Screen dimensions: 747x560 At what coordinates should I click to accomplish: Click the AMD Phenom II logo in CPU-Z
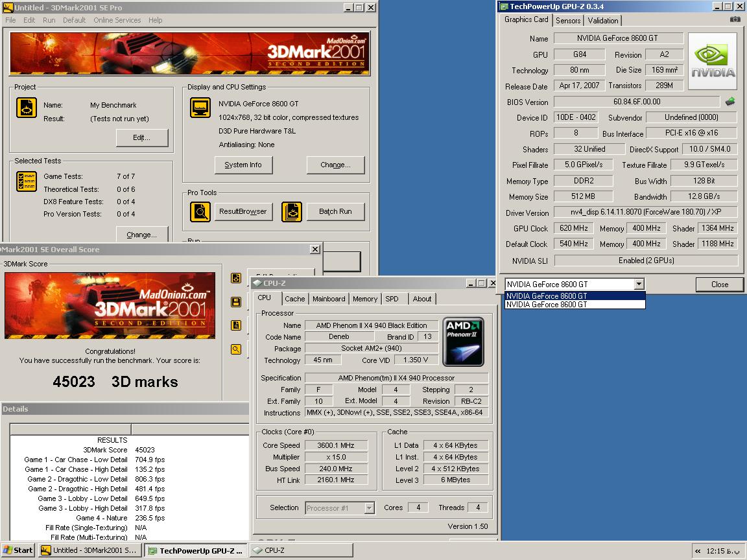pos(463,342)
